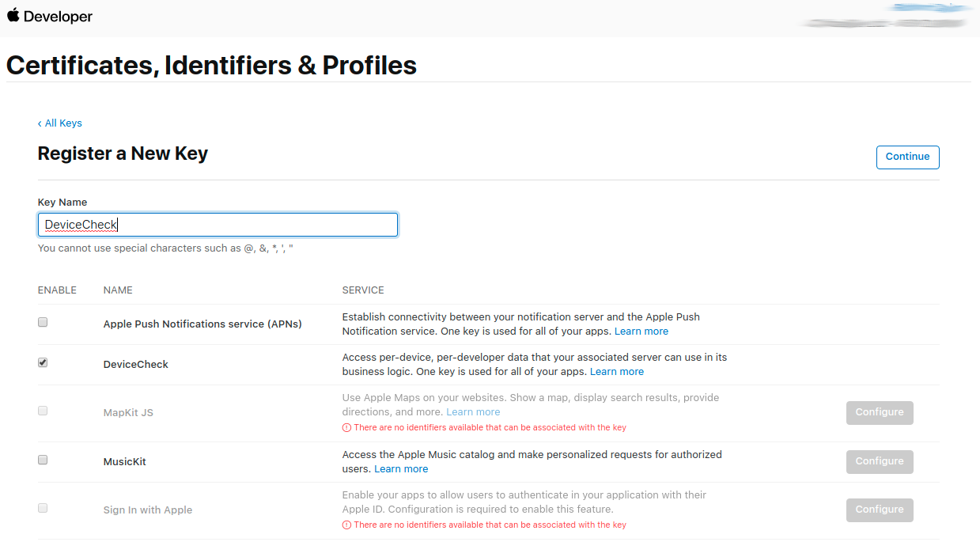
Task: Click Configure next to MapKit JS
Action: (x=879, y=412)
